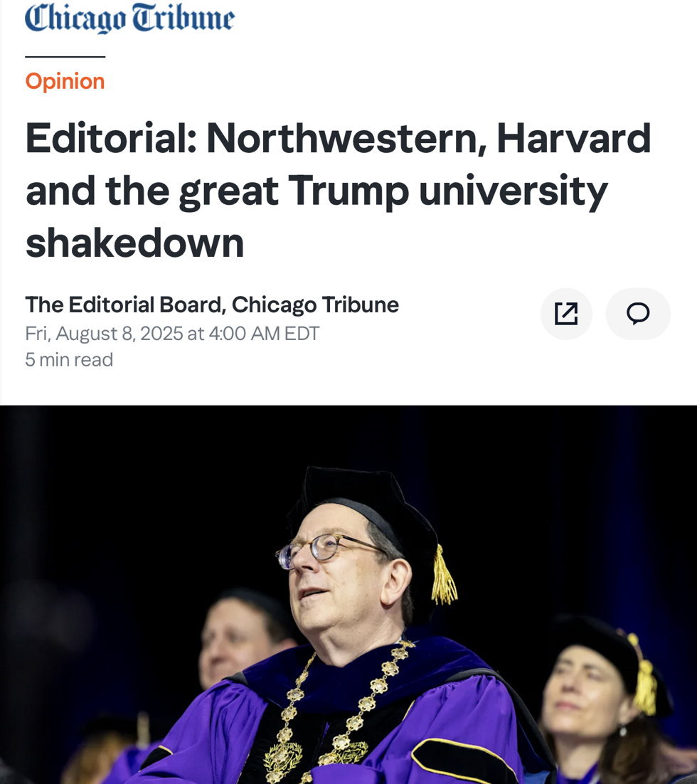The width and height of the screenshot is (697, 784).
Task: Click the short divider line above Opinion
Action: pyautogui.click(x=65, y=56)
